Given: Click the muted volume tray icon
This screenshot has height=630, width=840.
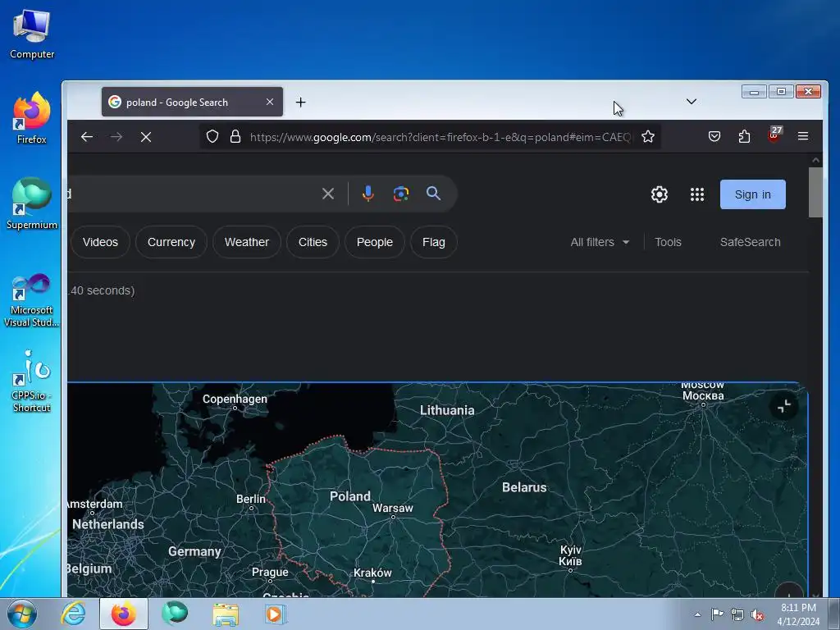Looking at the screenshot, I should [757, 614].
